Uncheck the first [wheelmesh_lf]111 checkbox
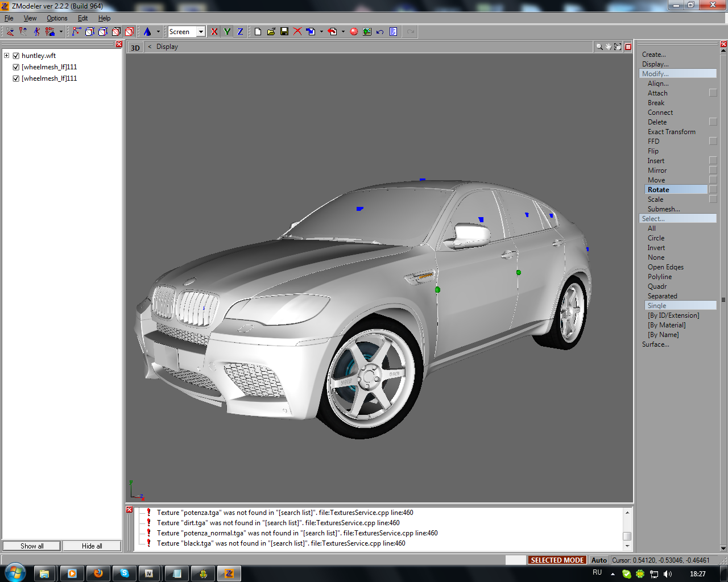The width and height of the screenshot is (728, 582). click(16, 67)
